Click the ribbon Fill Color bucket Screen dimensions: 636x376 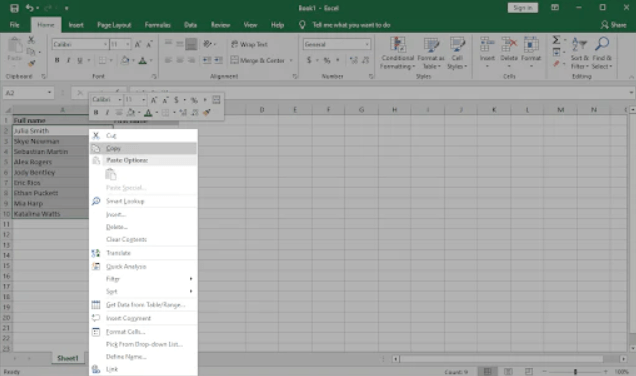point(125,60)
